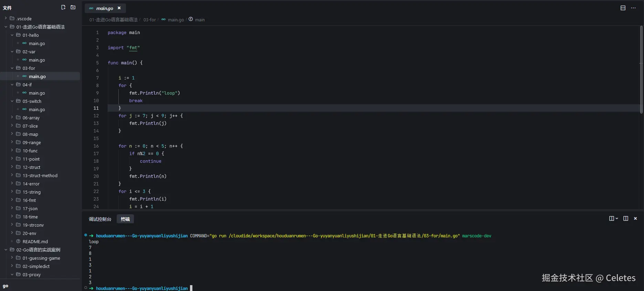Toggle the editor layout panel icon
644x291 pixels.
(623, 8)
